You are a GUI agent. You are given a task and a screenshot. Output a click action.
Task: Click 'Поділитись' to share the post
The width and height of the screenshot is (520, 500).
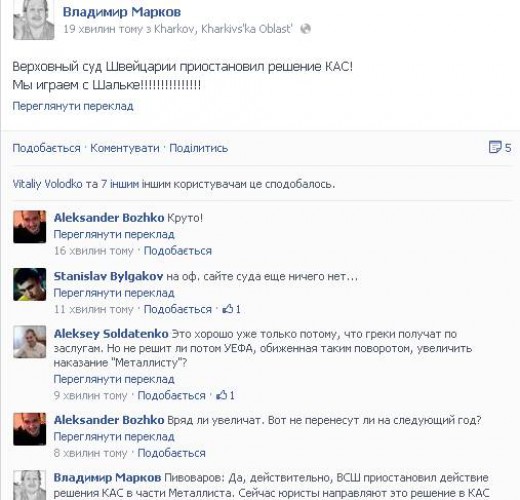click(x=199, y=148)
